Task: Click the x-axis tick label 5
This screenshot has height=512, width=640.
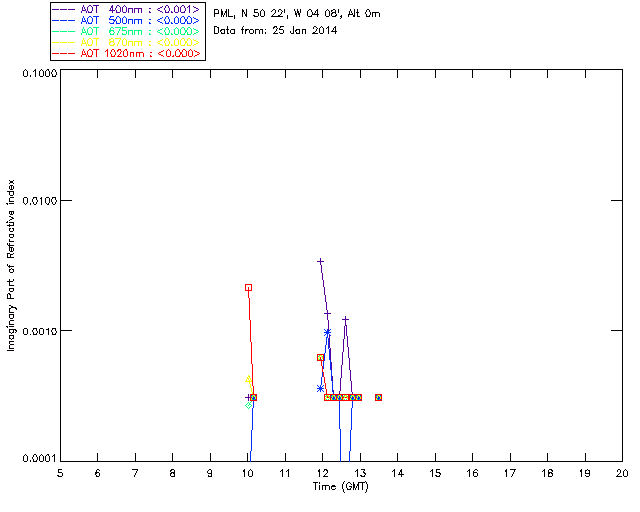Action: click(x=60, y=473)
